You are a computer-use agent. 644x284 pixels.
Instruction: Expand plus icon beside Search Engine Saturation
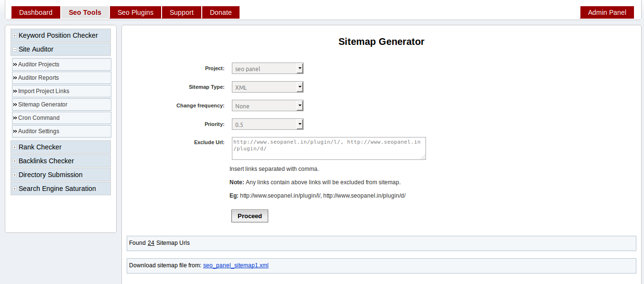15,189
